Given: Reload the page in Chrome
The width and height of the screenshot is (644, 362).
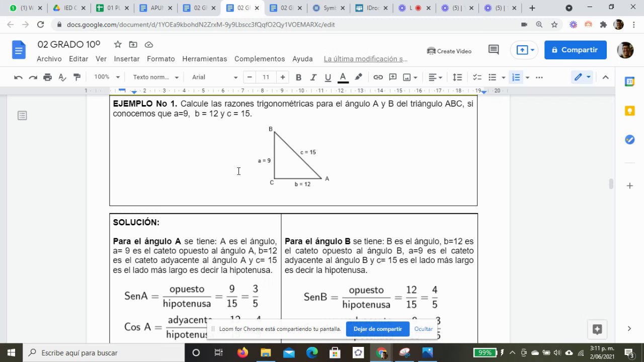Looking at the screenshot, I should (41, 24).
